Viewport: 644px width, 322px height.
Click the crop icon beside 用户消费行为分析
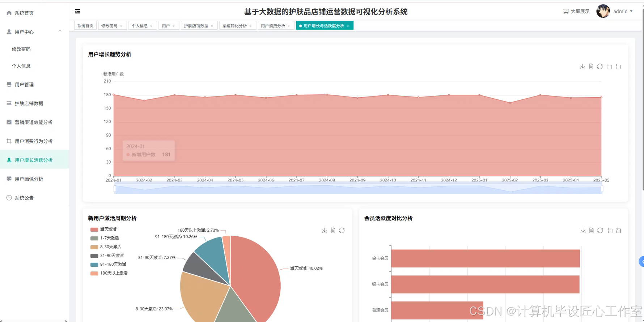9,141
